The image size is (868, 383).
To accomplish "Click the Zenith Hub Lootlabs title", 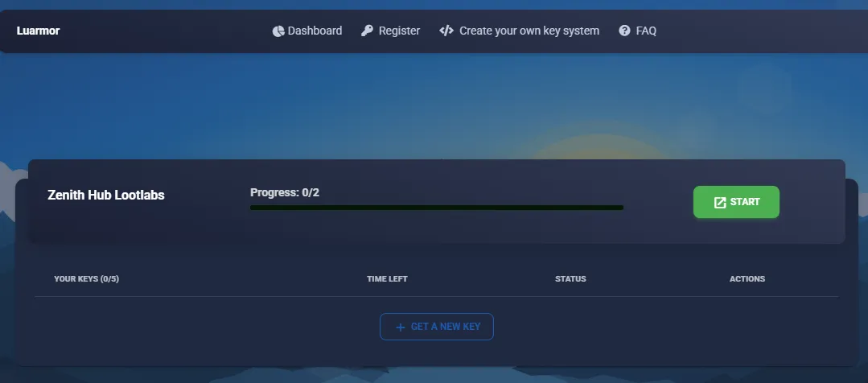I will [x=105, y=196].
